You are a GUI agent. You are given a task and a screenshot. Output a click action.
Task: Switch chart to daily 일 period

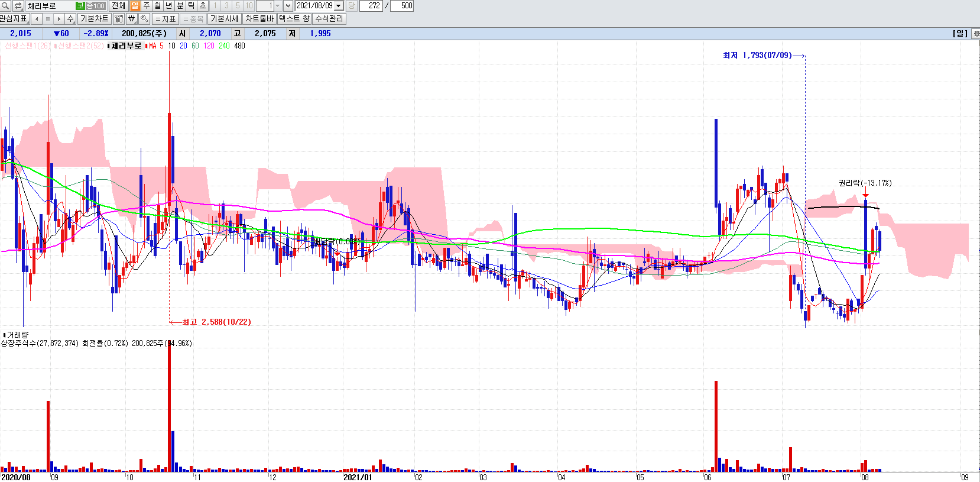(135, 5)
